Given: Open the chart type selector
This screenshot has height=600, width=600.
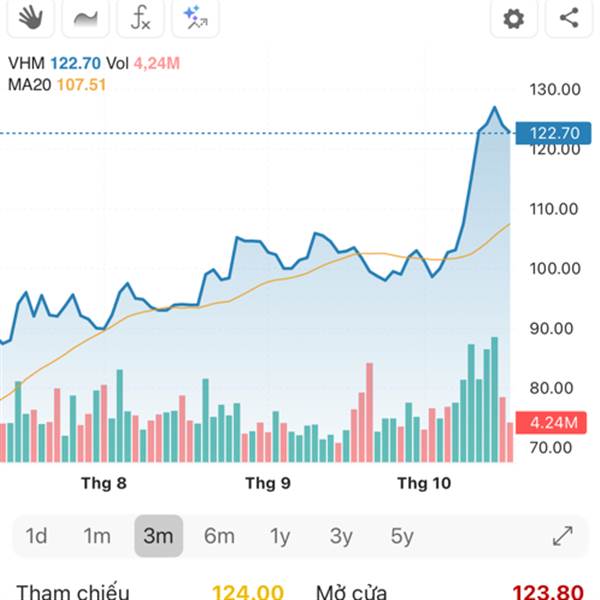Looking at the screenshot, I should tap(86, 17).
